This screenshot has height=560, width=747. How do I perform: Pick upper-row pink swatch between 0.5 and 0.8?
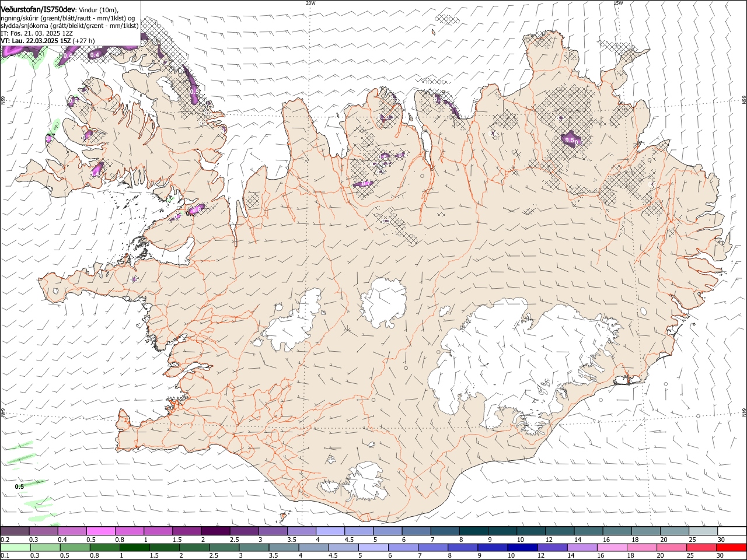[x=100, y=531]
